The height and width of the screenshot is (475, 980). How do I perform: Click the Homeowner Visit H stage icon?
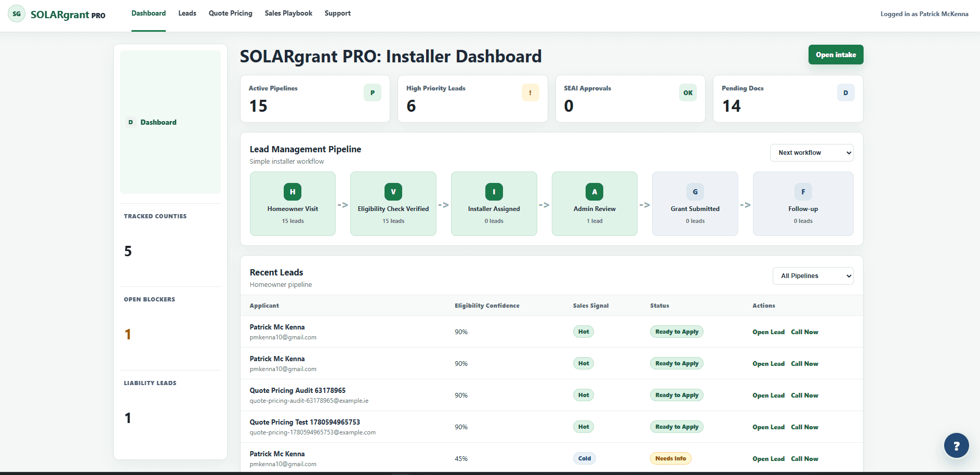point(293,192)
